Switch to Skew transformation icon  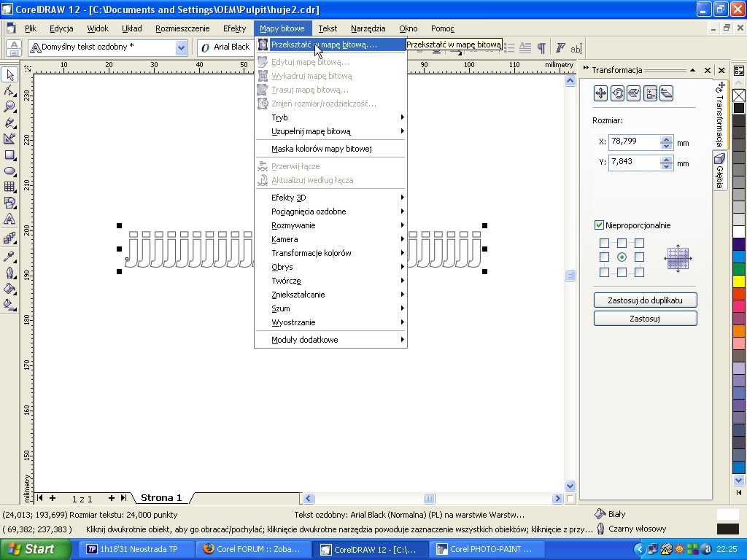pos(666,93)
